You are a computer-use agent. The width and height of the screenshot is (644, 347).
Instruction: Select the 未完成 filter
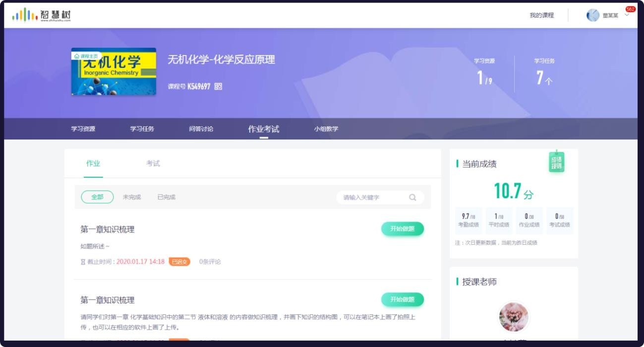(132, 197)
